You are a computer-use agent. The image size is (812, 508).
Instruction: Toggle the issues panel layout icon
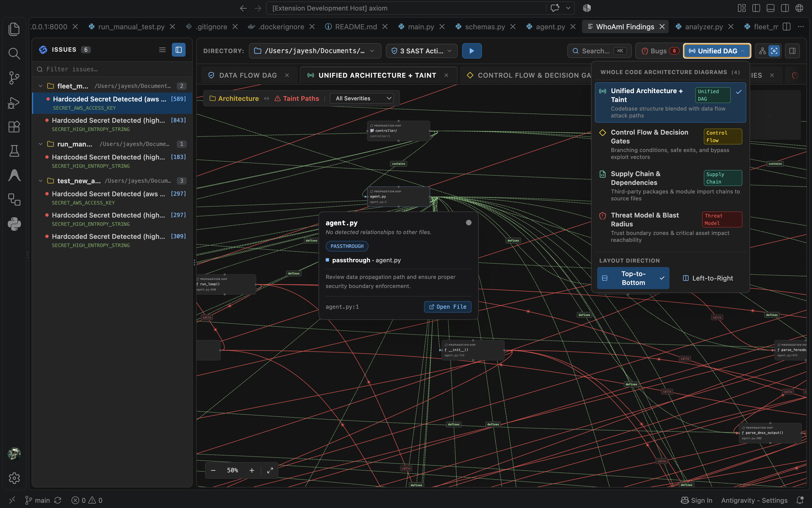(179, 50)
